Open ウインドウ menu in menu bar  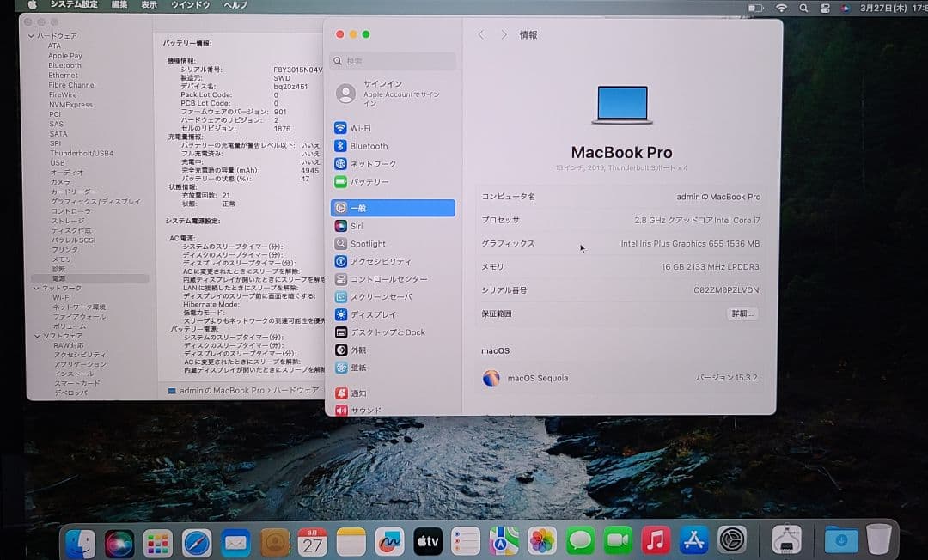[190, 5]
